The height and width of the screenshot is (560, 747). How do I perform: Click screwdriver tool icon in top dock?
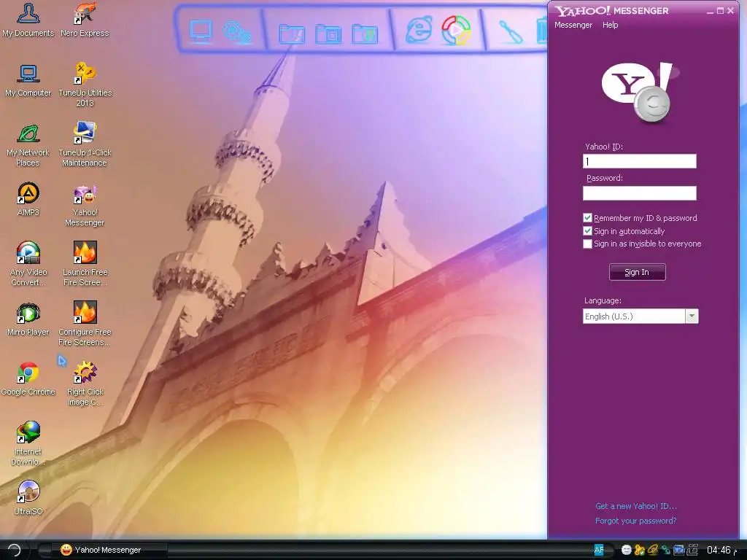510,32
